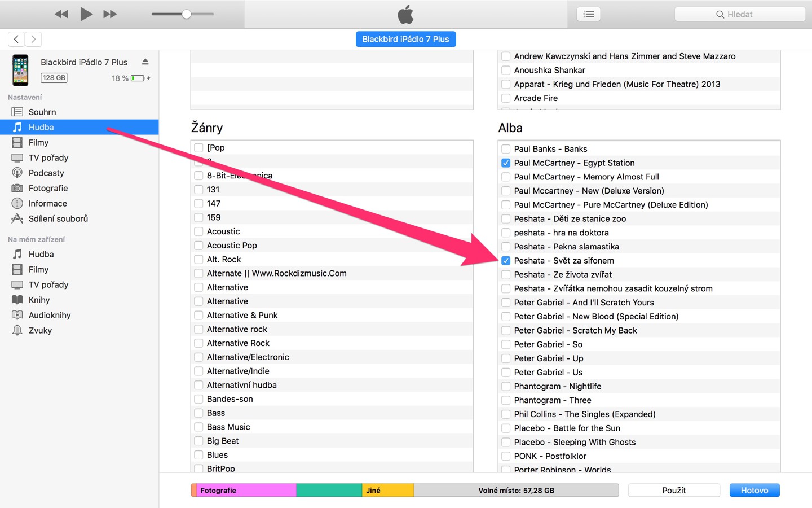
Task: Open TV pořady under Nastavení
Action: point(79,157)
